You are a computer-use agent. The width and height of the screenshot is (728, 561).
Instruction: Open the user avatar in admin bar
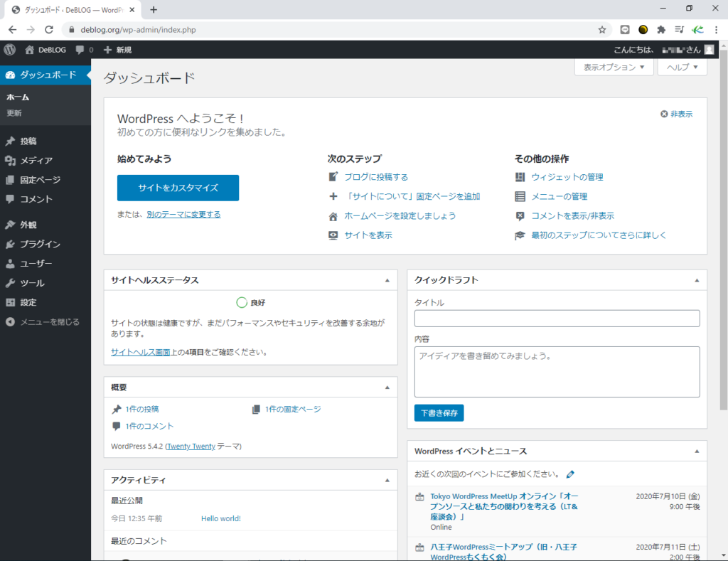[709, 50]
